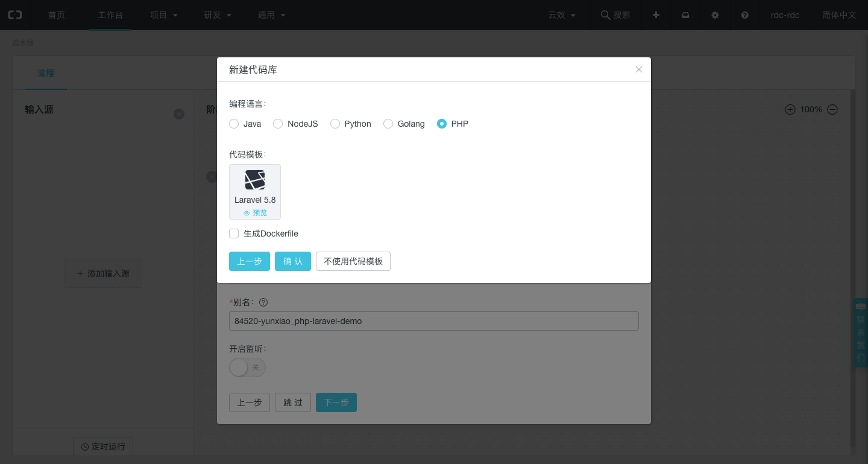Viewport: 868px width, 464px height.
Task: Open the 云效 dropdown
Action: tap(562, 15)
